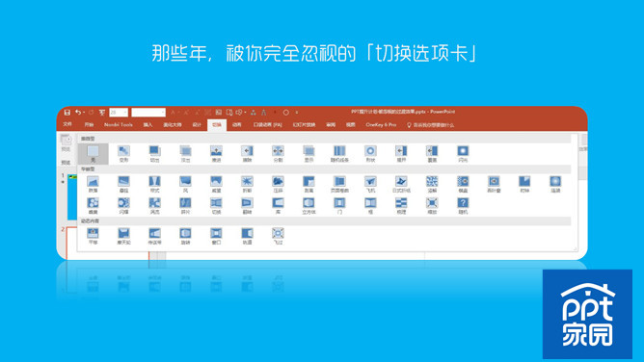Pick the Fly Through (飞过) transition
This screenshot has height=362, width=644.
pyautogui.click(x=278, y=236)
